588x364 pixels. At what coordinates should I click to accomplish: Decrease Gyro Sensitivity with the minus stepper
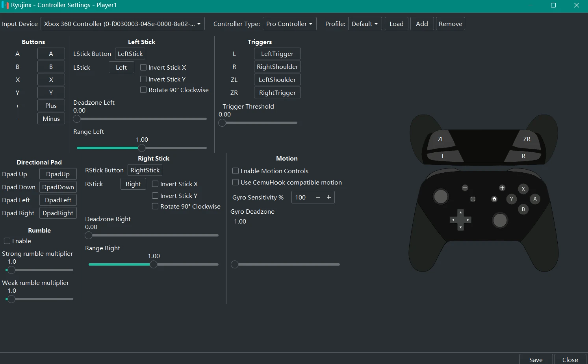click(x=318, y=197)
